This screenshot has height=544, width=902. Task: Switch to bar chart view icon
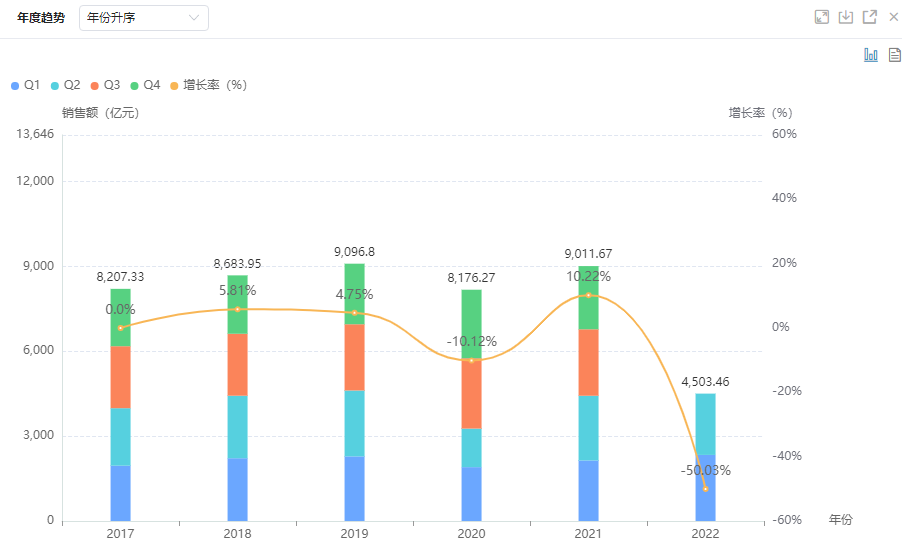click(x=871, y=55)
